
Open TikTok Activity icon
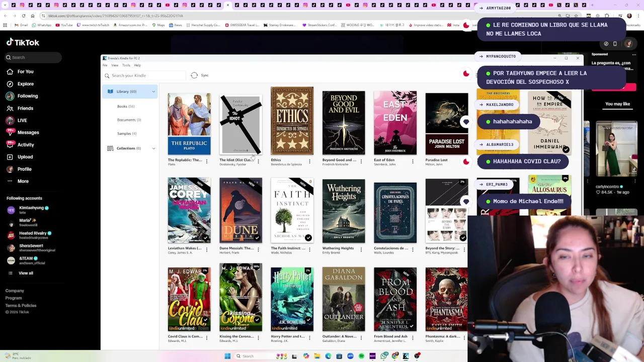[10, 145]
